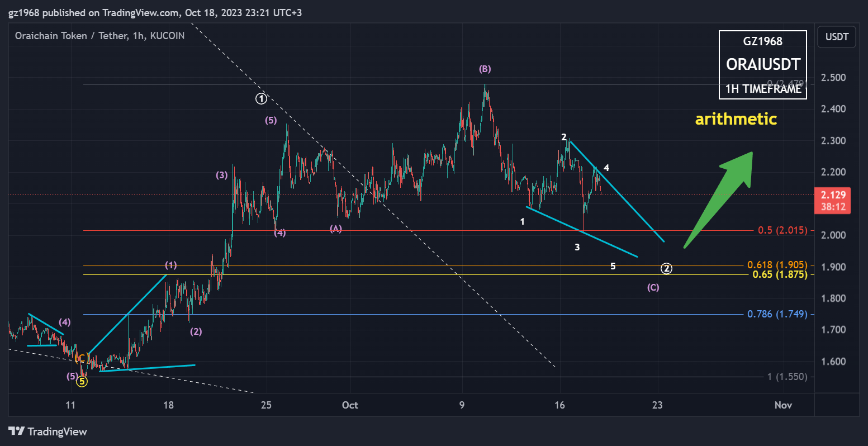The height and width of the screenshot is (446, 868).
Task: Select the 1 (1.550) Fibonacci label
Action: (x=787, y=377)
